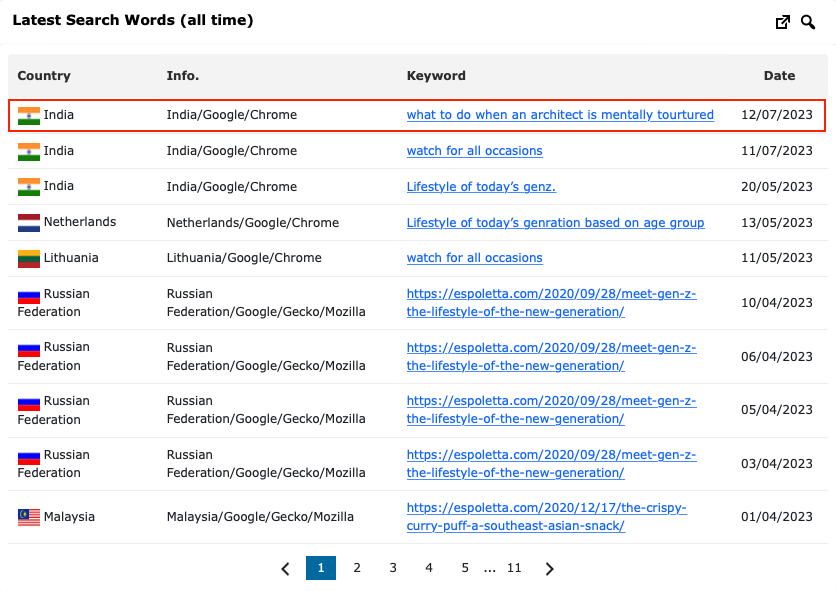Jump to page 11 in pagination
The image size is (836, 591).
514,568
